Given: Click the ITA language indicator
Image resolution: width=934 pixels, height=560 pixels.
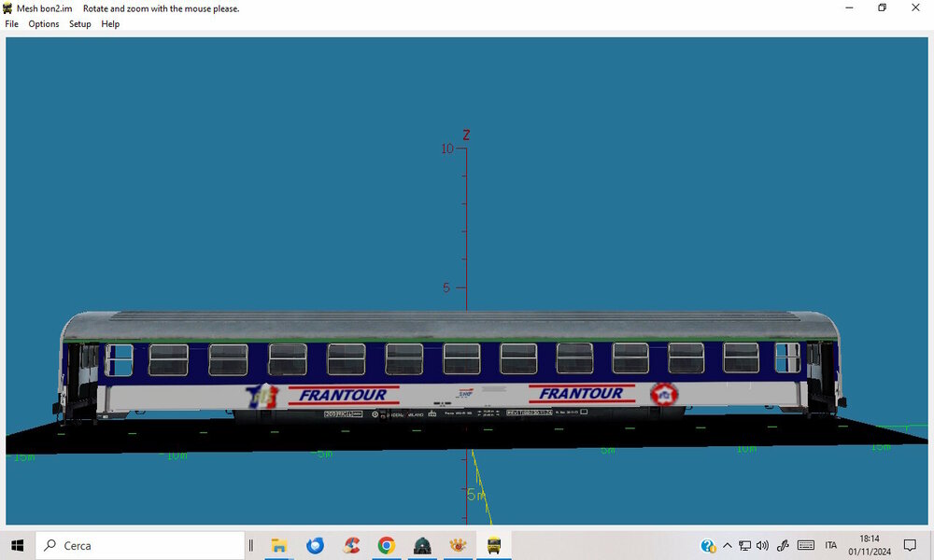Looking at the screenshot, I should tap(831, 545).
